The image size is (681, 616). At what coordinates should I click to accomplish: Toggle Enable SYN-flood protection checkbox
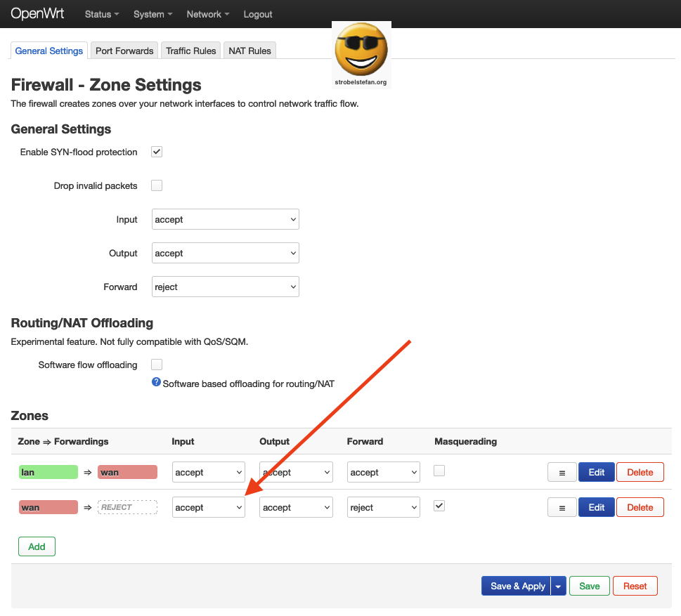click(x=157, y=152)
